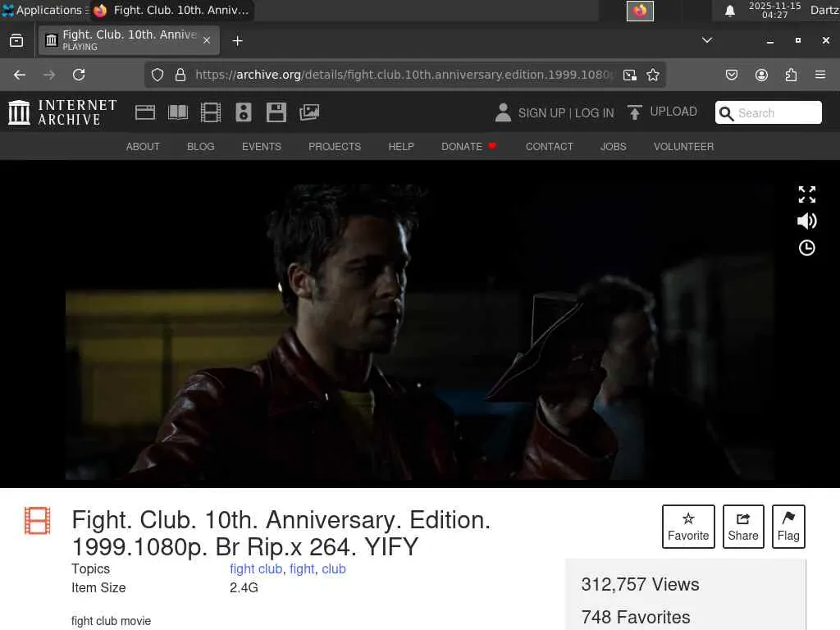Select the Firefox taskbar window button
Viewport: 840px width, 630px height.
click(x=171, y=10)
